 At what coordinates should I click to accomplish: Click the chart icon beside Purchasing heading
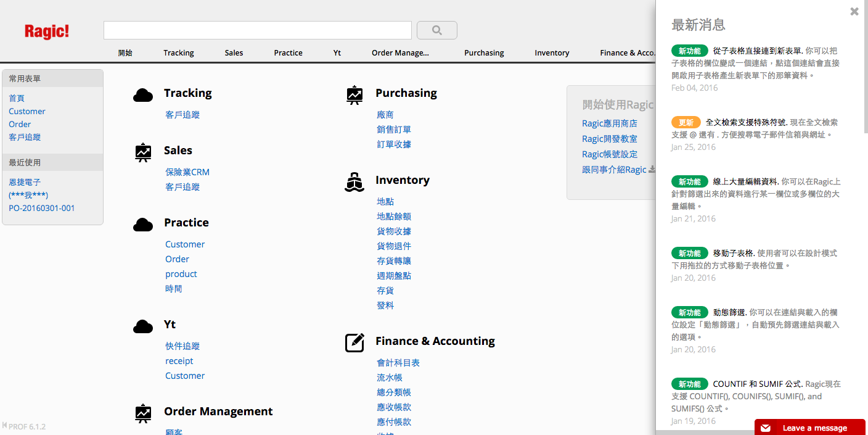354,95
